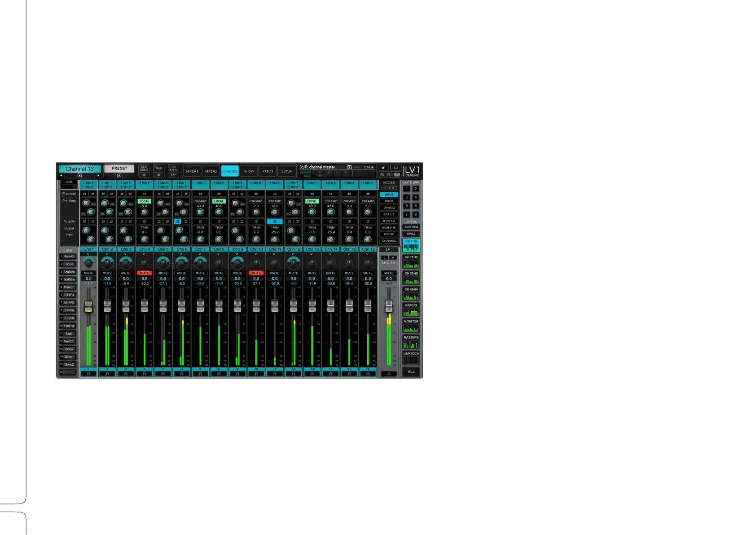Select the MON 1-8 mode
Image resolution: width=756 pixels, height=535 pixels.
coord(389,221)
